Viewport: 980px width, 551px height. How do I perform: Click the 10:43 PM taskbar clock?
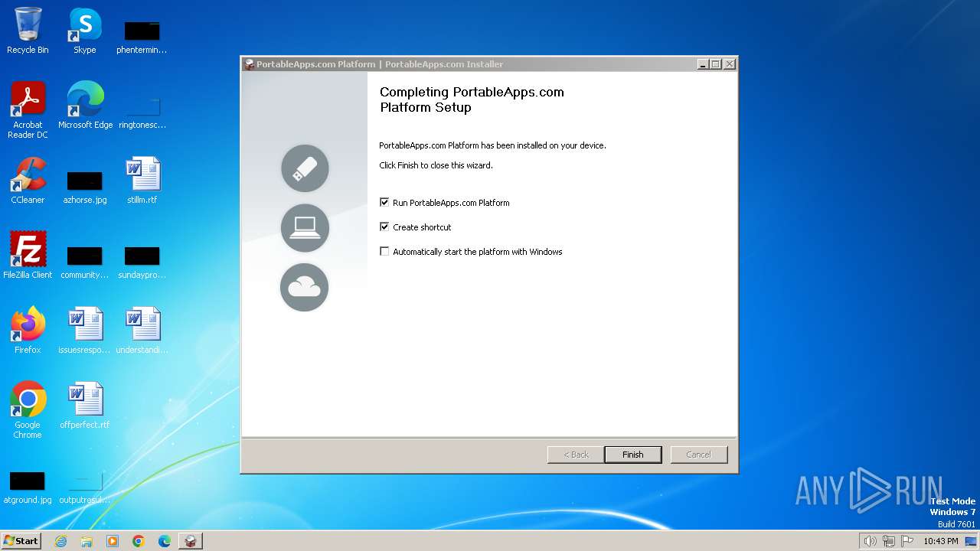point(940,541)
